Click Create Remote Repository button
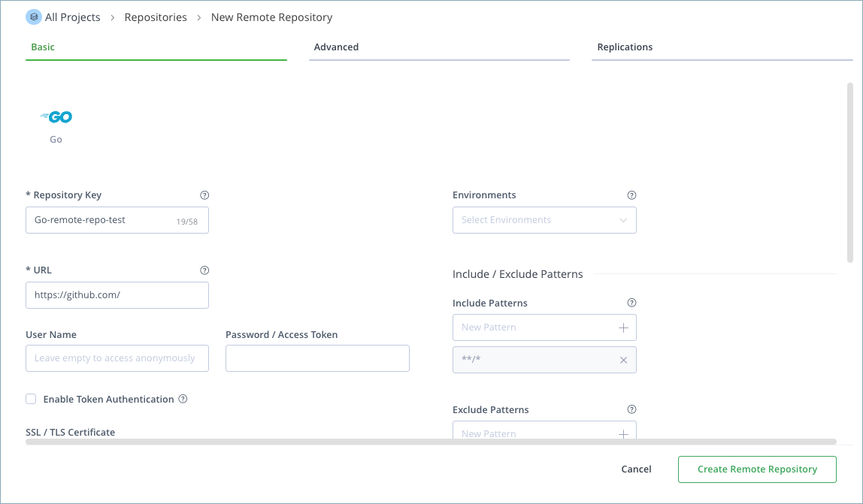 [757, 469]
